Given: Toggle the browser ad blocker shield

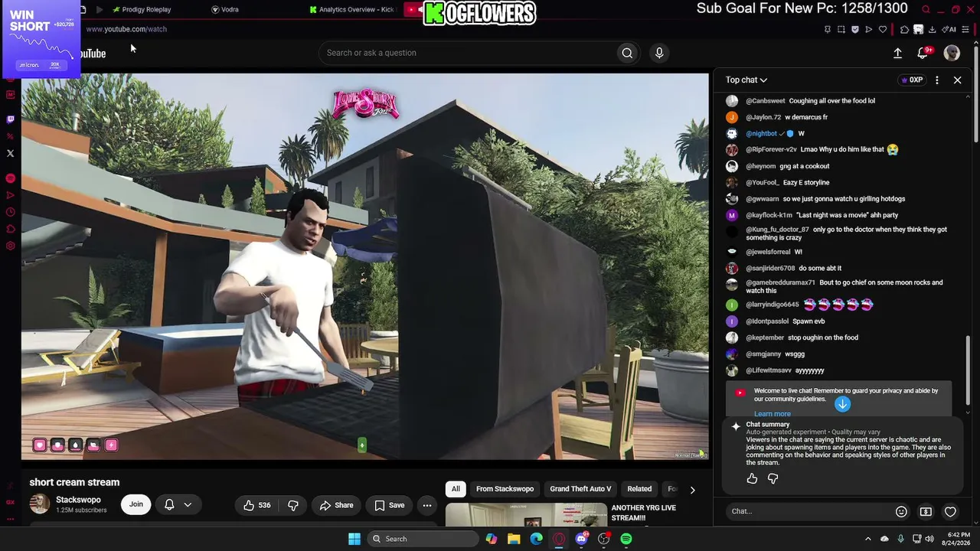Looking at the screenshot, I should pos(854,30).
